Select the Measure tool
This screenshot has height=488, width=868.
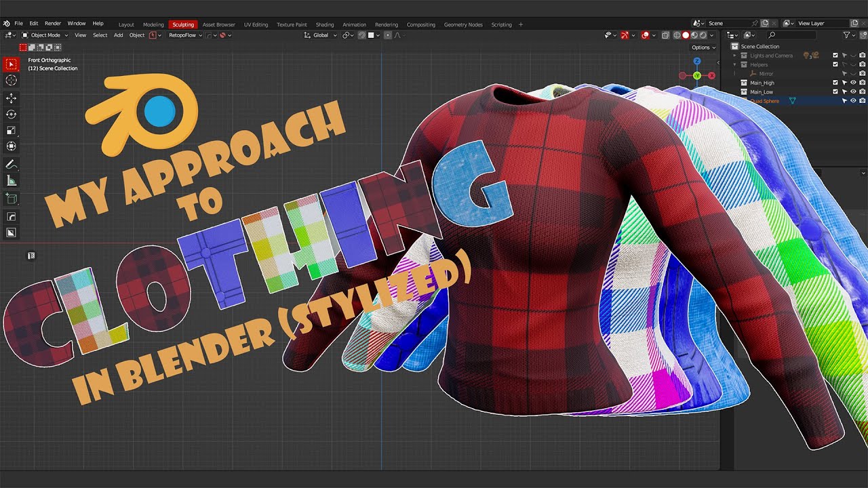[11, 181]
